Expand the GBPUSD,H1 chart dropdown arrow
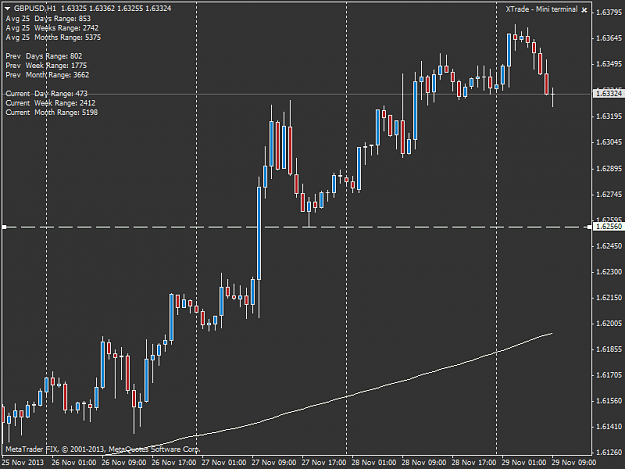The width and height of the screenshot is (625, 469). (7, 8)
